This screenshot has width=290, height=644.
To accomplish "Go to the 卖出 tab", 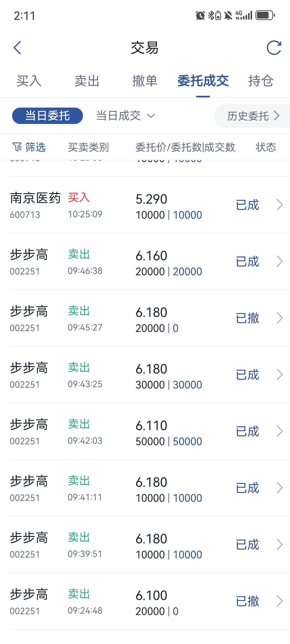I will pos(87,81).
